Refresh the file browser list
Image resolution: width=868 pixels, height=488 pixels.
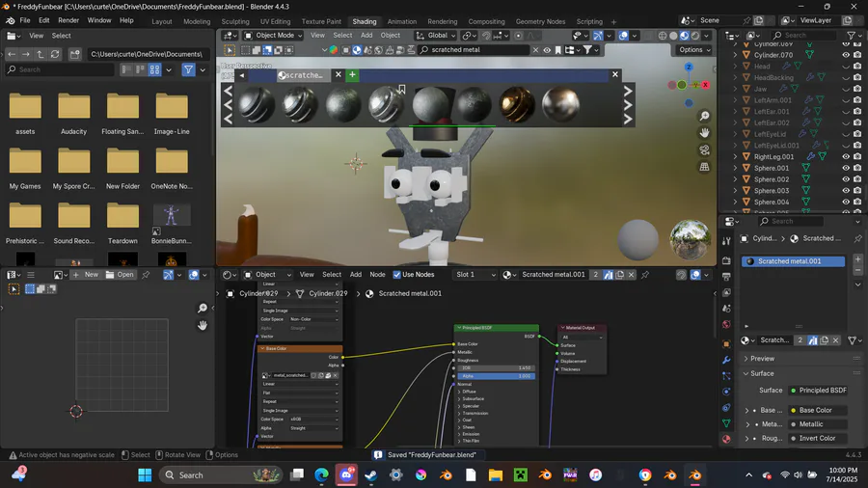coord(55,54)
